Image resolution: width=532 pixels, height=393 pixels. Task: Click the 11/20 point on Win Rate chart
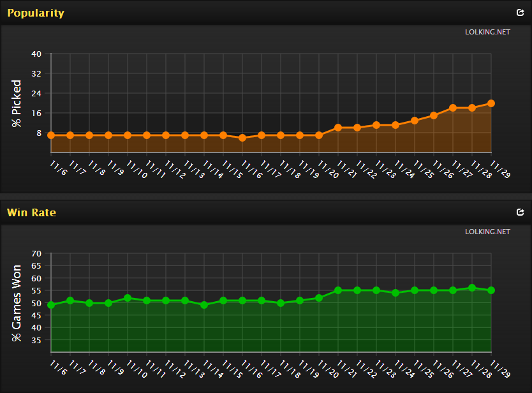(319, 298)
